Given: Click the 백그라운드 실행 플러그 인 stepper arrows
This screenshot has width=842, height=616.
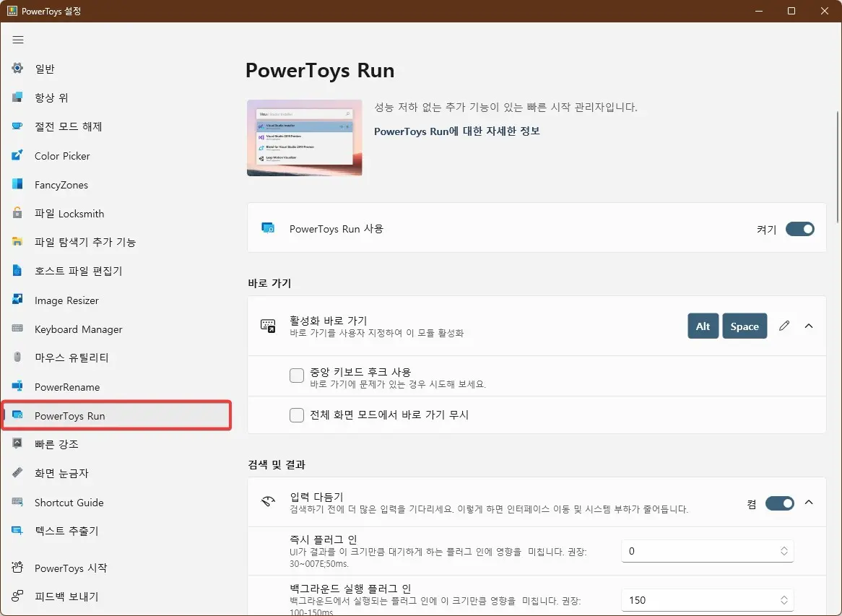Looking at the screenshot, I should (x=784, y=600).
